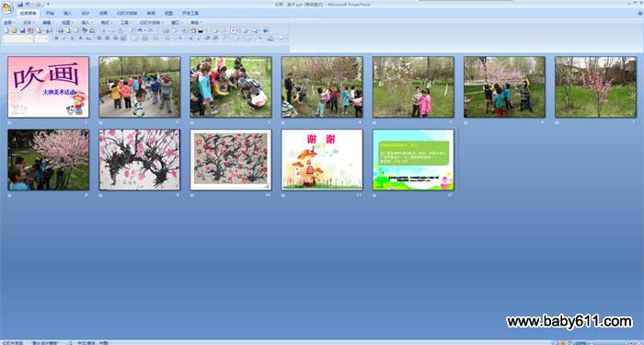Click the Bold formatting icon
The image size is (644, 345).
click(x=57, y=39)
